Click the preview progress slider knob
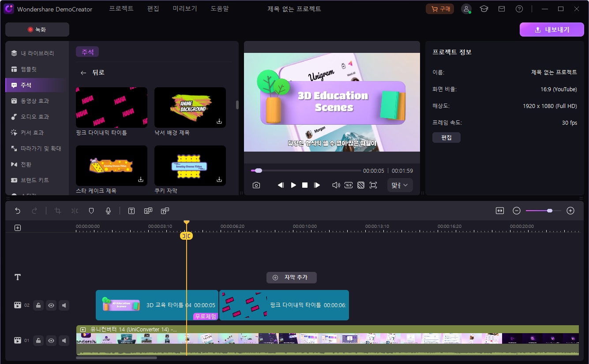The image size is (589, 364). coord(259,171)
